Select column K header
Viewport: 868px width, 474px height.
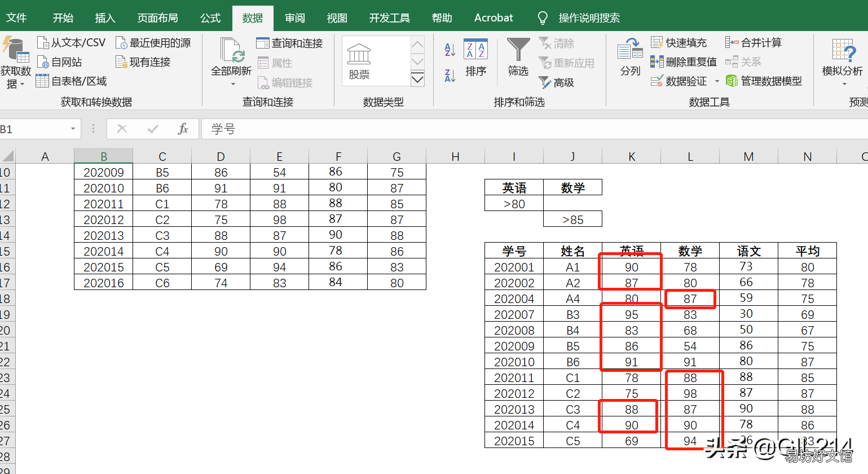pos(632,156)
